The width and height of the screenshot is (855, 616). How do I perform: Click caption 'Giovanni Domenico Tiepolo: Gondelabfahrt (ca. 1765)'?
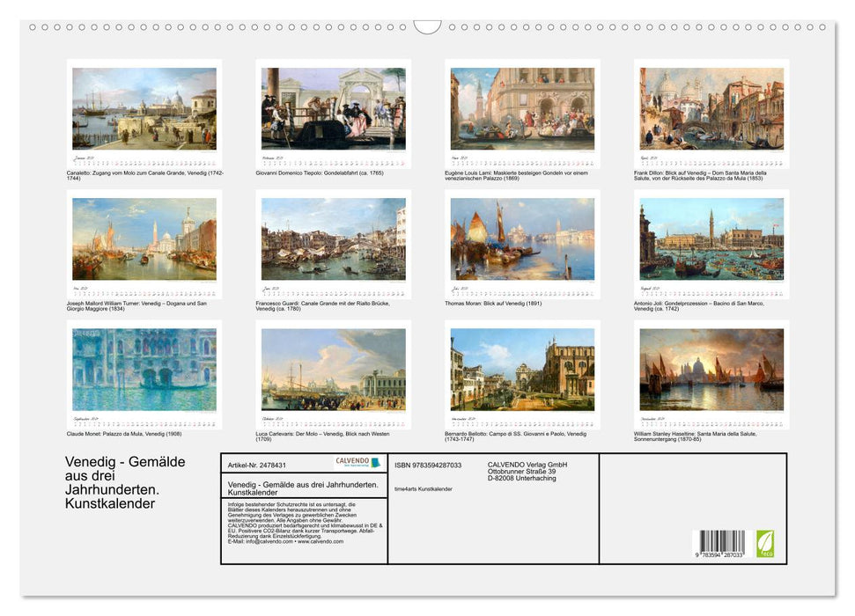pos(320,172)
